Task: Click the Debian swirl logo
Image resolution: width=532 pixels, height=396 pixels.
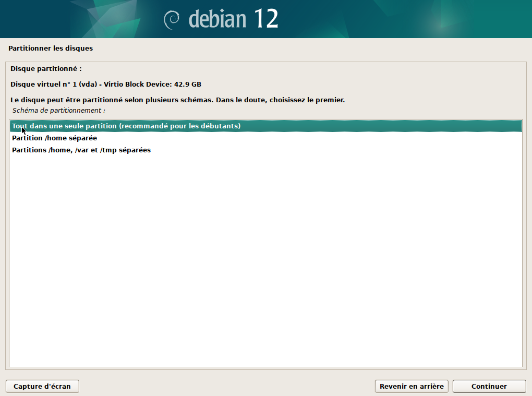Action: point(172,20)
